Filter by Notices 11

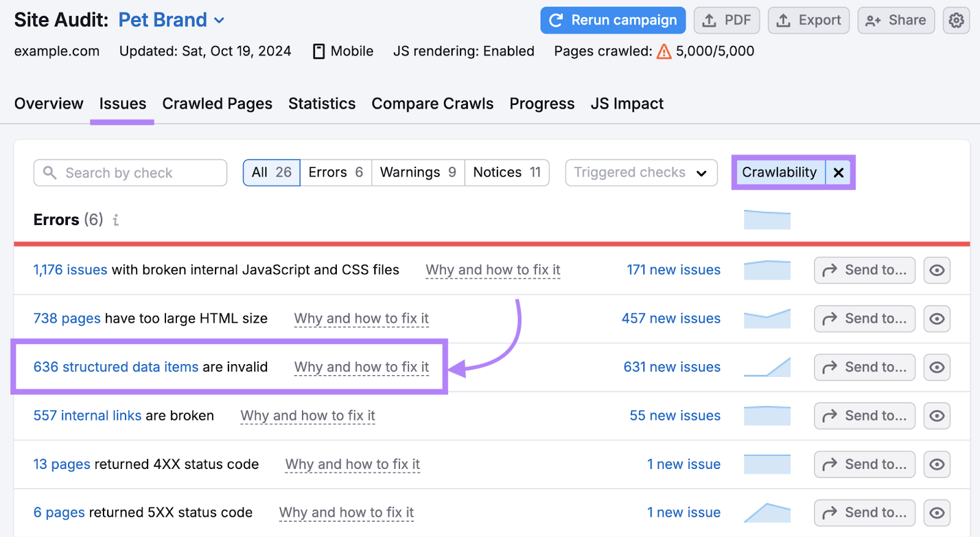pyautogui.click(x=507, y=173)
